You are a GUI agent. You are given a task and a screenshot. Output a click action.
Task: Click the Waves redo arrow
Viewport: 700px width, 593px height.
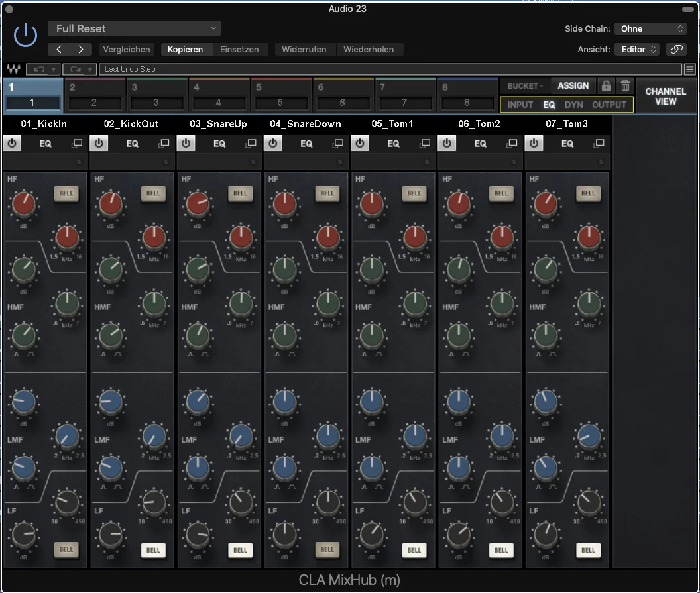click(75, 69)
